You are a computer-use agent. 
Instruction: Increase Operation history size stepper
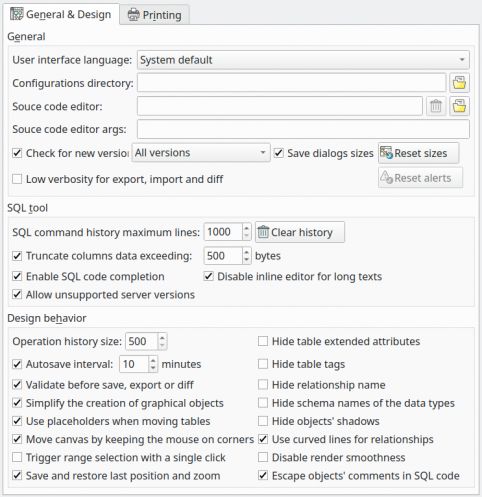[162, 337]
